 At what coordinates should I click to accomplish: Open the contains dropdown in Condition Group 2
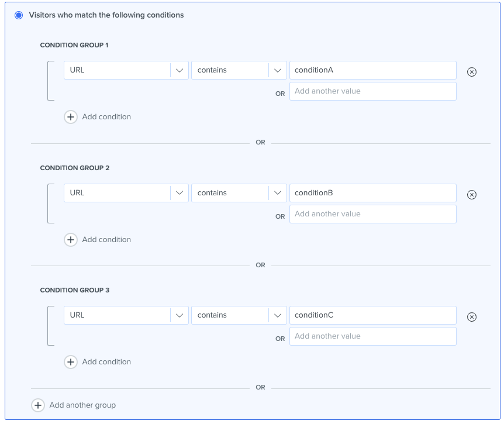tap(239, 193)
